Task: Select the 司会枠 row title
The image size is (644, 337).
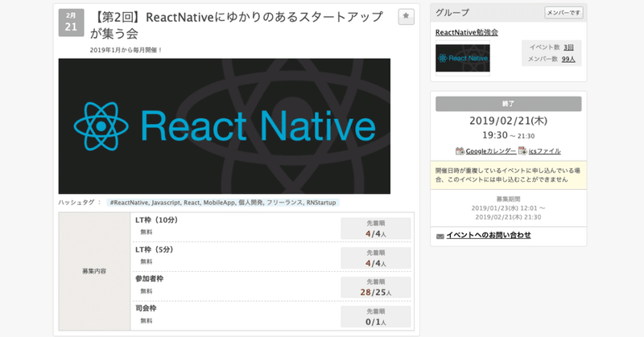Action: (x=146, y=308)
